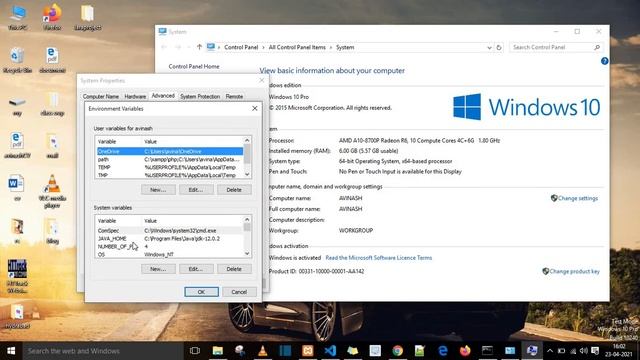
Task: Expand chevron after Control Panel breadcrumb
Action: tap(263, 47)
